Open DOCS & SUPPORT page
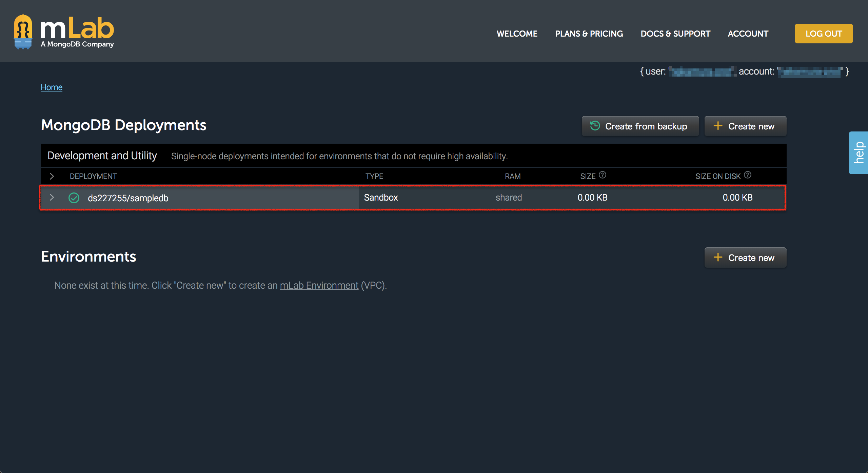Screen dimensions: 868x473 [x=675, y=34]
